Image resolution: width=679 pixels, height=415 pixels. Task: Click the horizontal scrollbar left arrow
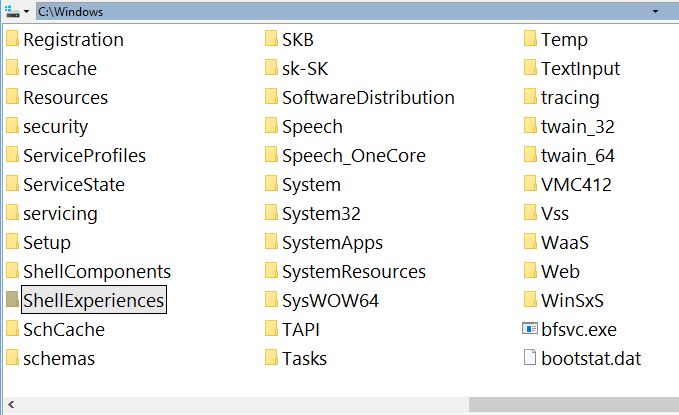point(11,405)
